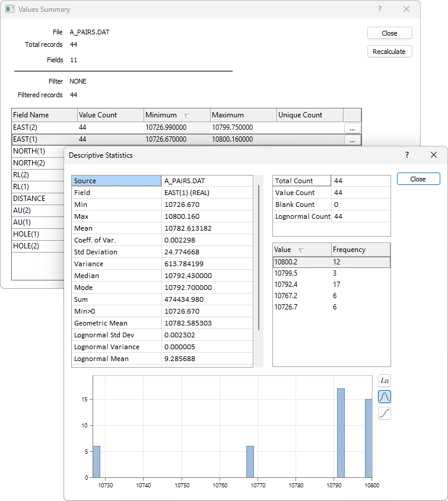Click the Value Count column header
The height and width of the screenshot is (501, 448).
pyautogui.click(x=110, y=115)
